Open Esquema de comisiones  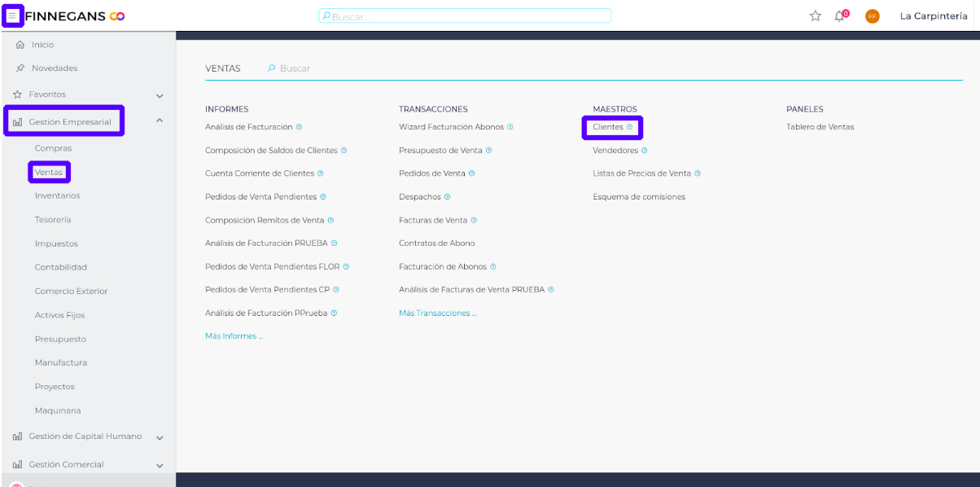pyautogui.click(x=639, y=197)
